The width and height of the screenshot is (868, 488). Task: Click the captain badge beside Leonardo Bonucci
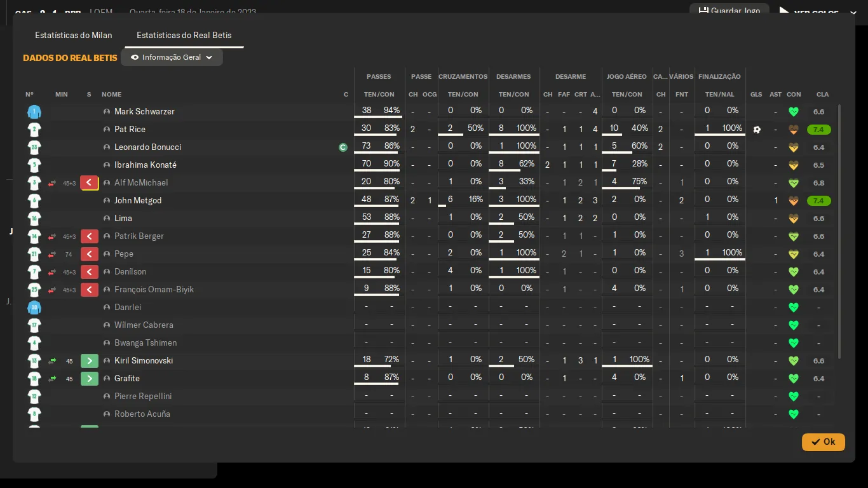click(343, 147)
